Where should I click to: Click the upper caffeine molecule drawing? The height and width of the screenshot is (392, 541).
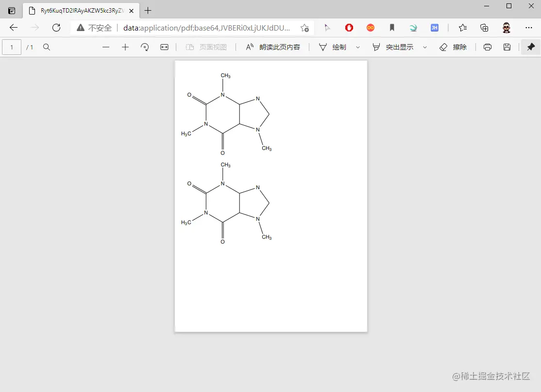(x=226, y=114)
